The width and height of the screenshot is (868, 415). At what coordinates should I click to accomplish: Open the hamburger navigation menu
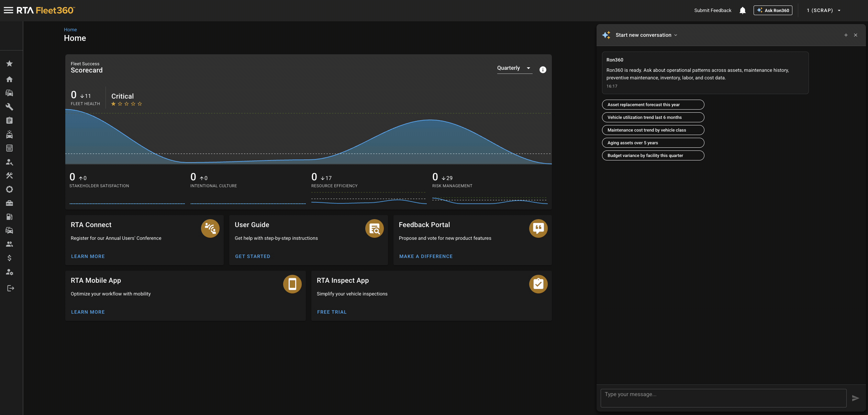[x=8, y=10]
